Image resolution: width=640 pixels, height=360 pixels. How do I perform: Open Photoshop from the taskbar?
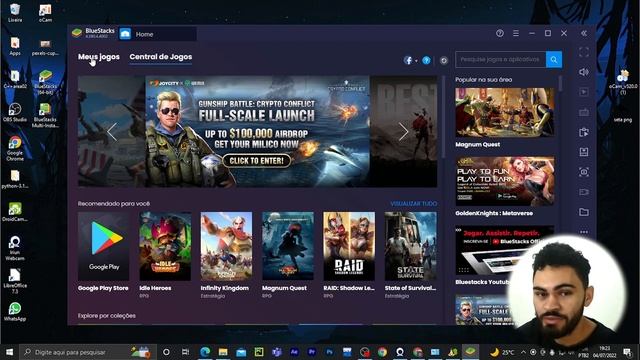pos(330,351)
